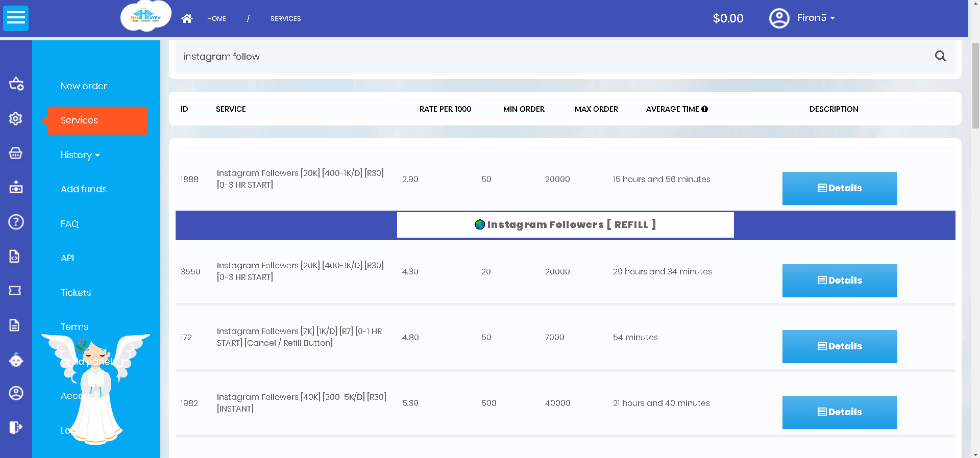Click the page vertical scrollbar
Viewport: 980px width, 458px height.
[x=975, y=87]
